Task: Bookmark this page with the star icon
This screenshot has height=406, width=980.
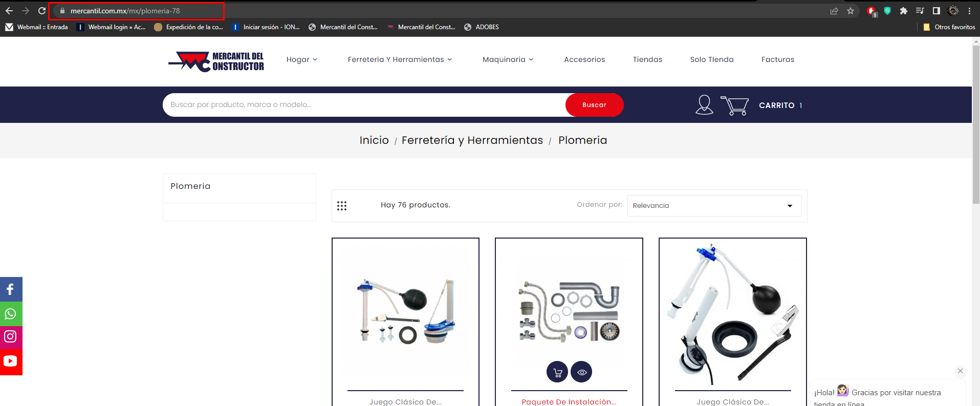Action: [x=851, y=11]
